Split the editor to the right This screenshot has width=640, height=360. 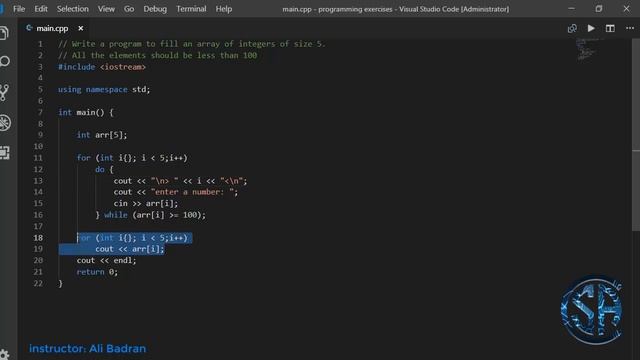(610, 28)
